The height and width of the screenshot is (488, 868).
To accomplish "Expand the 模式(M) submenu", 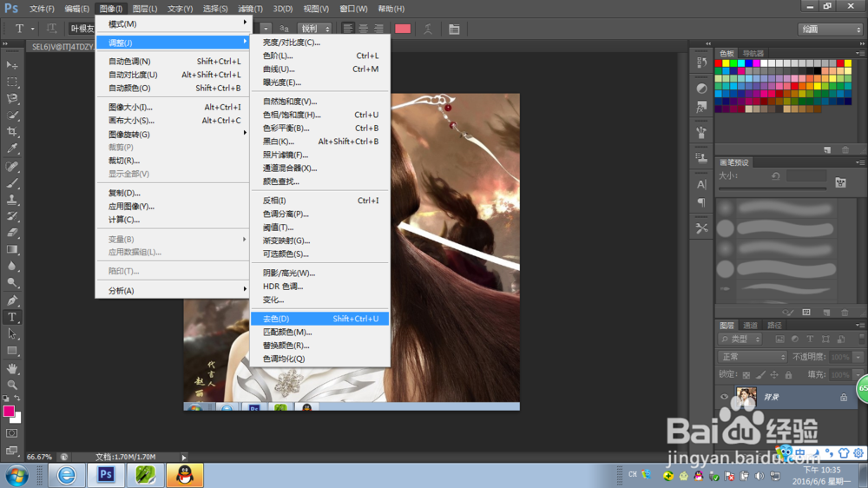I will 174,23.
